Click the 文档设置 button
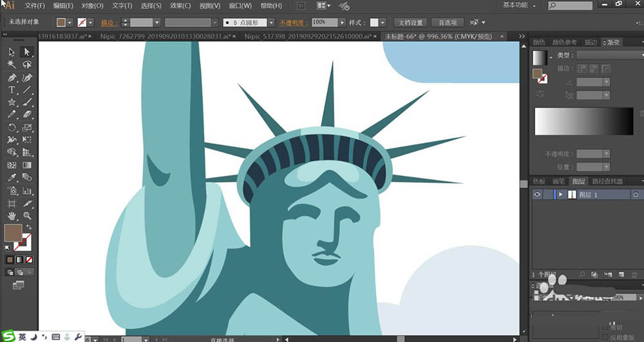 411,23
